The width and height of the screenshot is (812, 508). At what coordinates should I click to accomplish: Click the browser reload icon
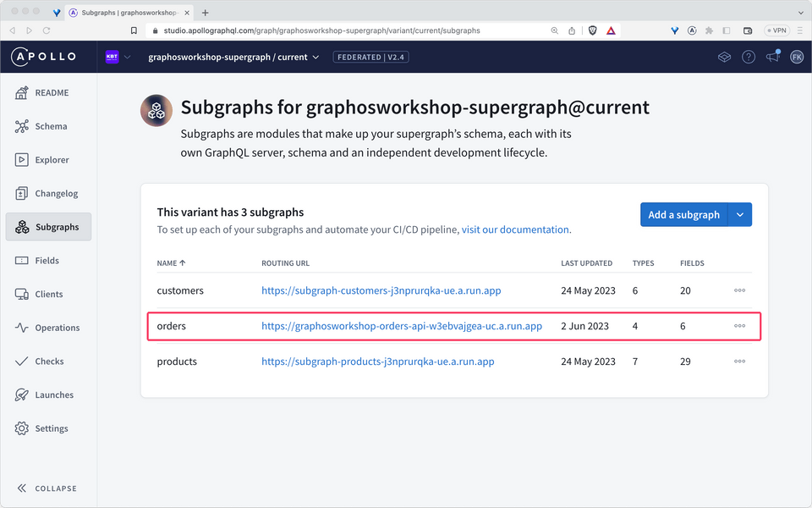[x=46, y=30]
